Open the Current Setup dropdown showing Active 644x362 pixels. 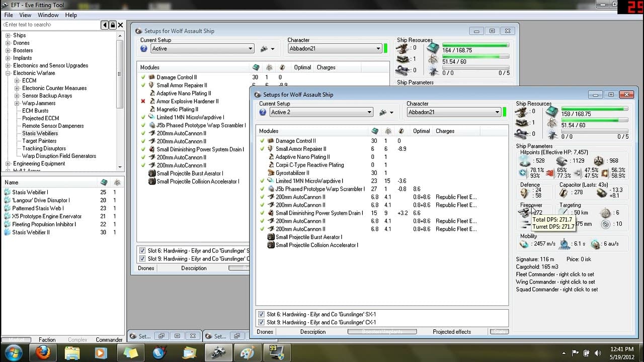[x=202, y=49]
